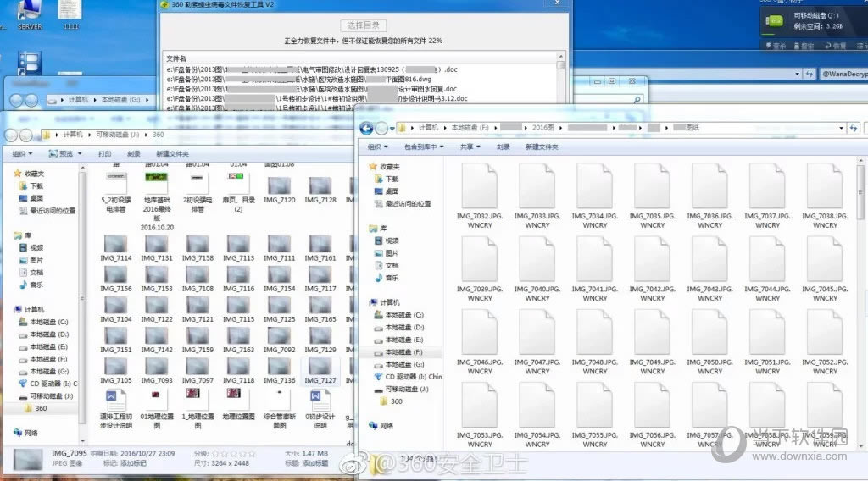Select 本地磁盘 (E:) in F: window sidebar
The image size is (868, 481).
(x=403, y=340)
